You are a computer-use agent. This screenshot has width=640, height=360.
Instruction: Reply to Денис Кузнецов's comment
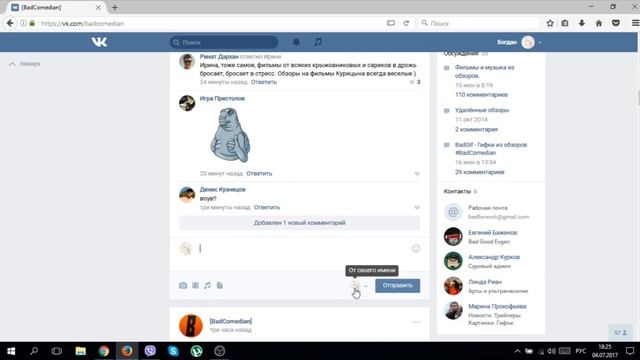(267, 207)
